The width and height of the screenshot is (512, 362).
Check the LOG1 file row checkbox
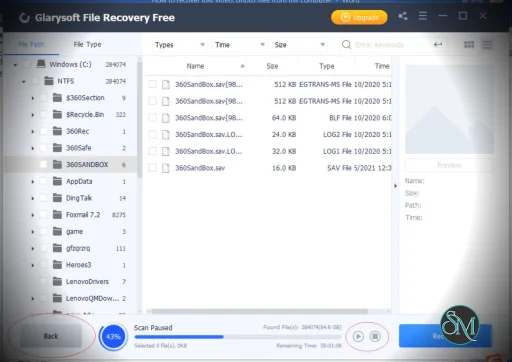pos(152,151)
